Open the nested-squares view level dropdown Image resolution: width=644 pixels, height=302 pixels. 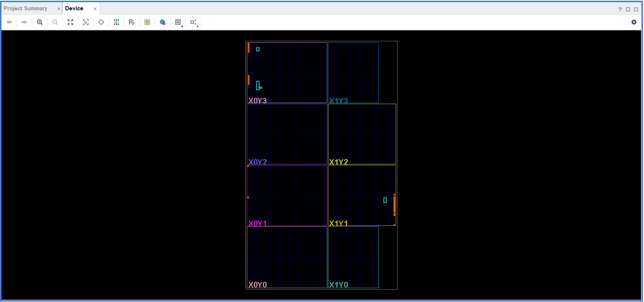click(178, 22)
